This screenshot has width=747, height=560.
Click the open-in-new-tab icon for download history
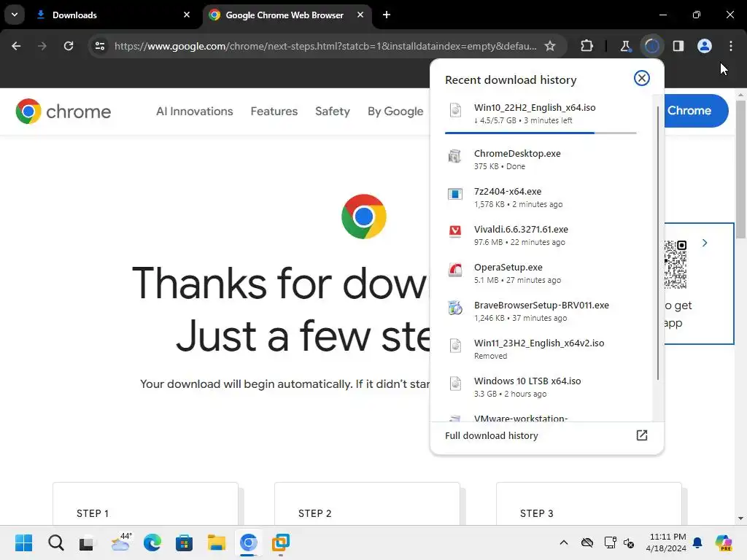[x=642, y=435]
